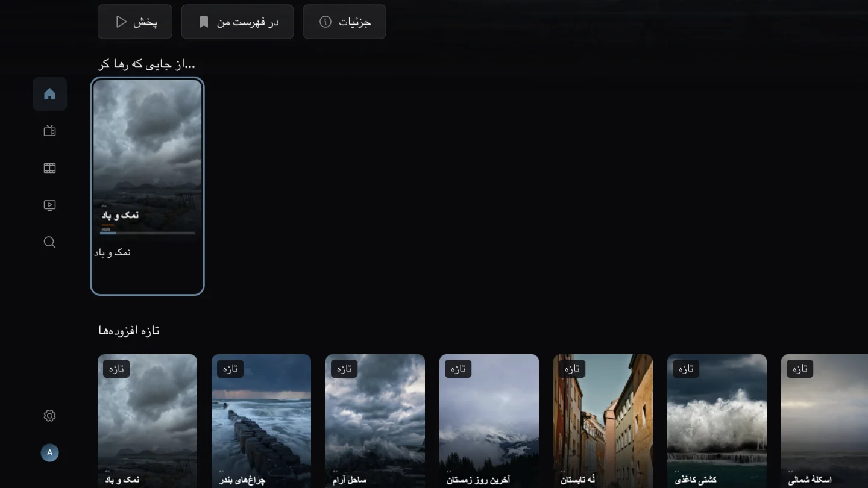
Task: Open the چراغ‌های بندر poster
Action: click(x=261, y=421)
